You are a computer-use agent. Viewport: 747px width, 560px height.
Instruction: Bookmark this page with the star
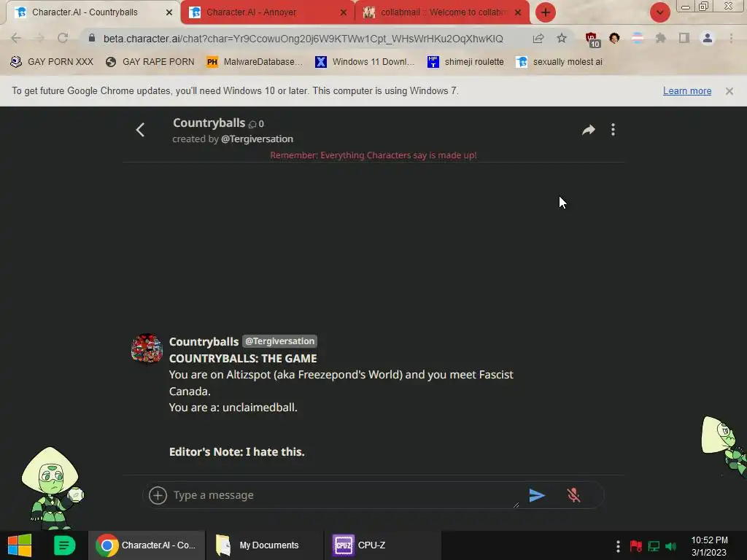coord(562,38)
